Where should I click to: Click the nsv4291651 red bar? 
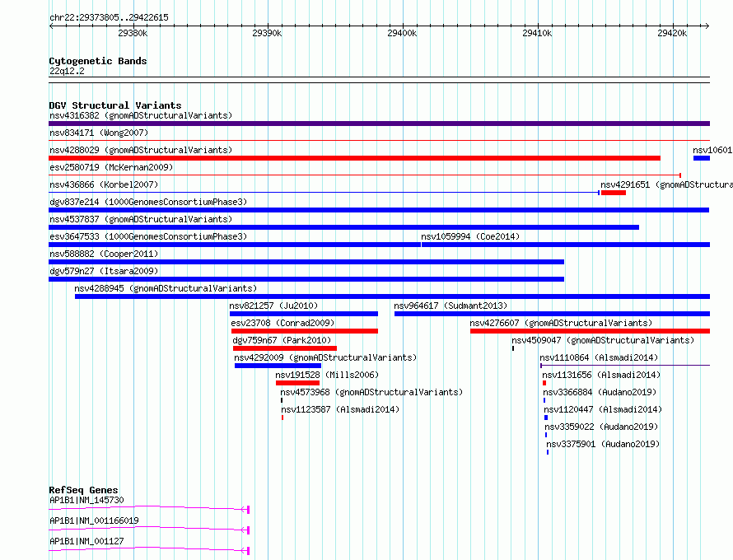tap(614, 193)
